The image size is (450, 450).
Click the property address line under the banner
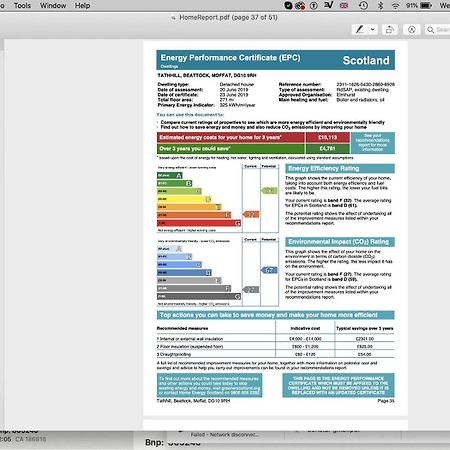click(207, 75)
